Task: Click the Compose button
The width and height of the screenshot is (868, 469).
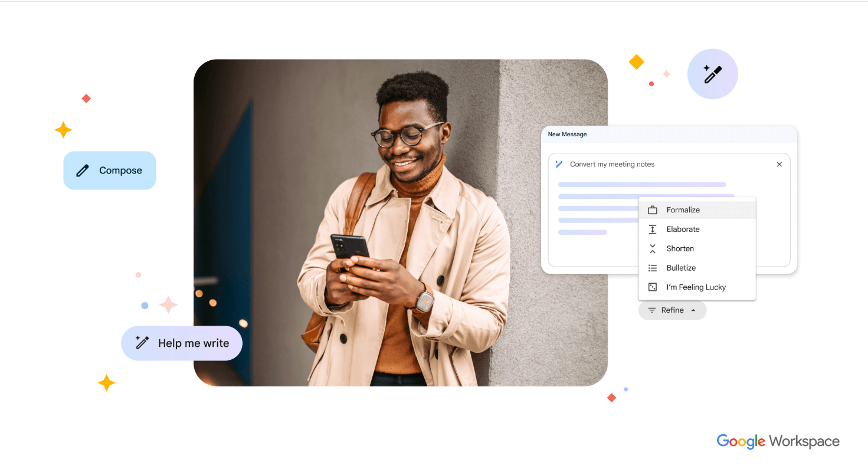Action: [110, 170]
